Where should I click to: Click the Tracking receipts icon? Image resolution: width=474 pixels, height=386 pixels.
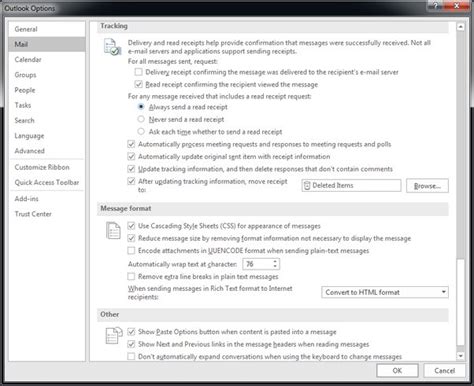112,47
